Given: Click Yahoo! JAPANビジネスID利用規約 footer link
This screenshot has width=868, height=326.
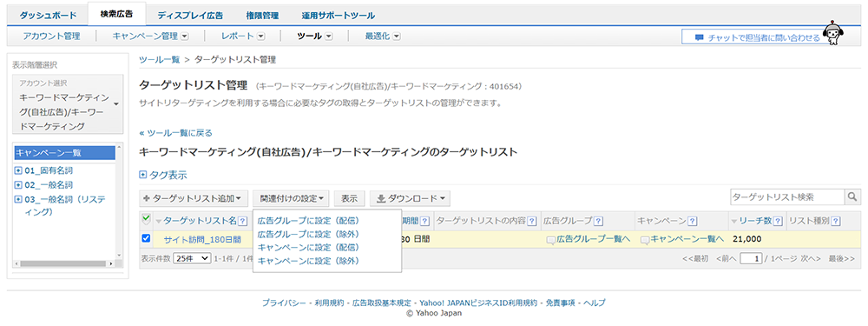Looking at the screenshot, I should click(478, 303).
